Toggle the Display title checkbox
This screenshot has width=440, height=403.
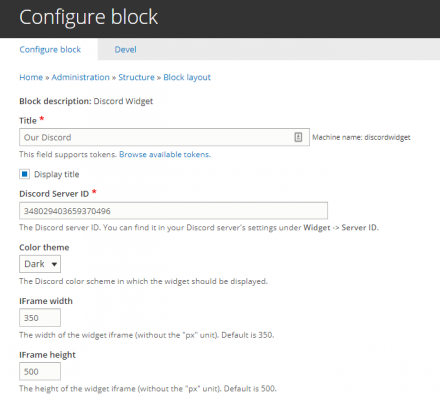(24, 174)
